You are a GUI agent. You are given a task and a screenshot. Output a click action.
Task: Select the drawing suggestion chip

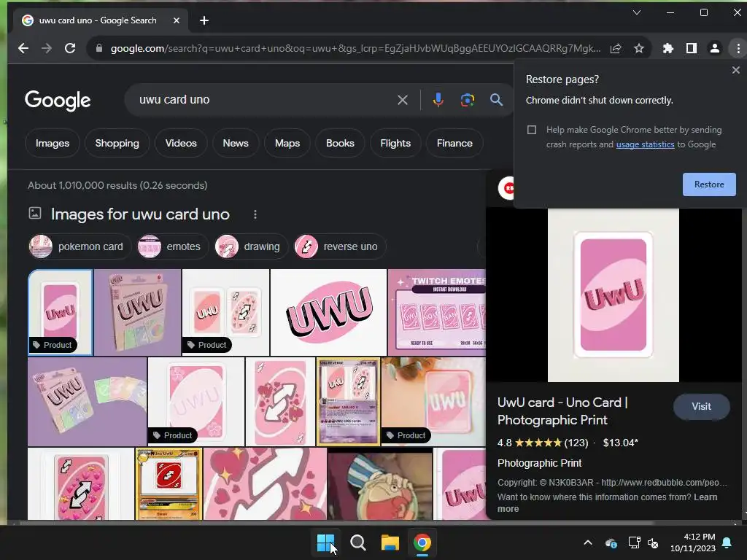pos(251,246)
